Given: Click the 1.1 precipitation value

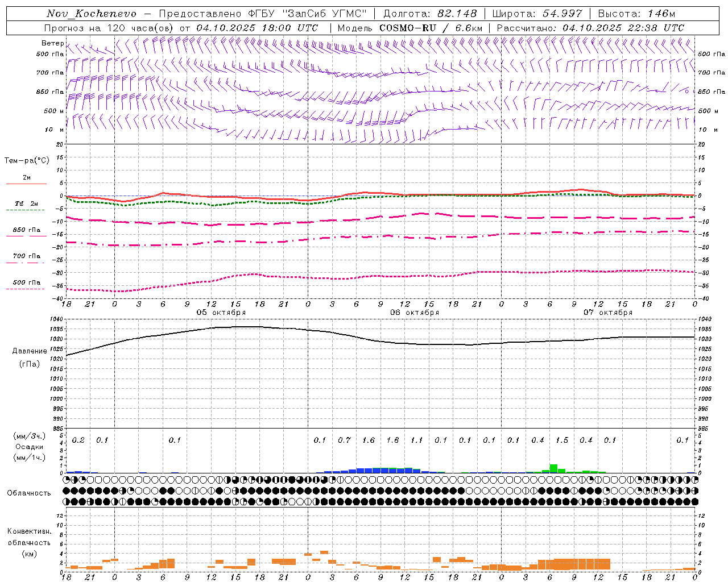Looking at the screenshot, I should [x=417, y=440].
